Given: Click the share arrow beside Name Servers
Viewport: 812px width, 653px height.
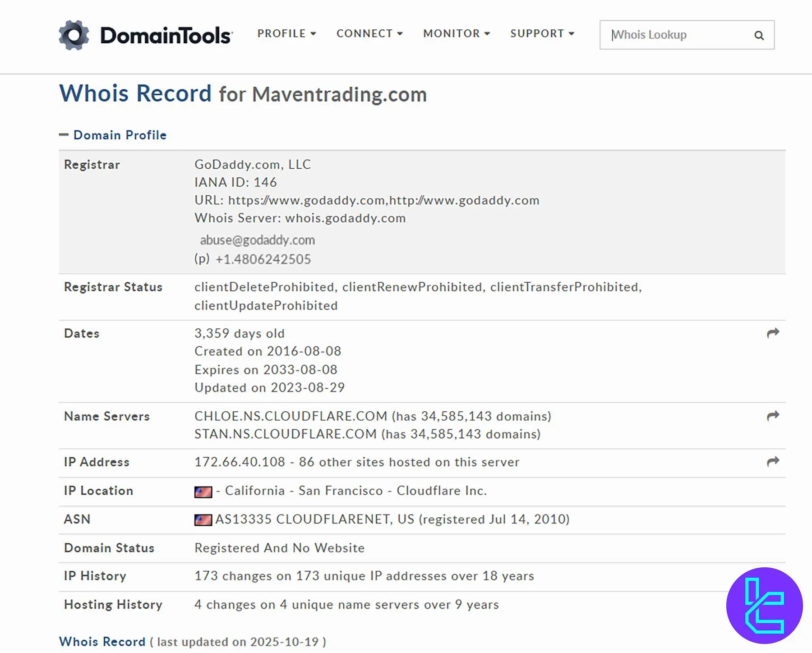Looking at the screenshot, I should (x=773, y=416).
